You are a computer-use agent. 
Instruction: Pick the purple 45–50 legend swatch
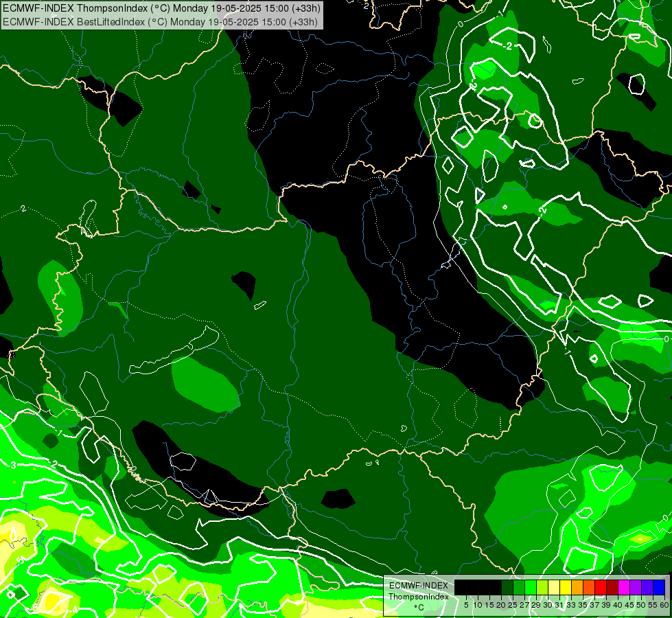click(x=636, y=587)
